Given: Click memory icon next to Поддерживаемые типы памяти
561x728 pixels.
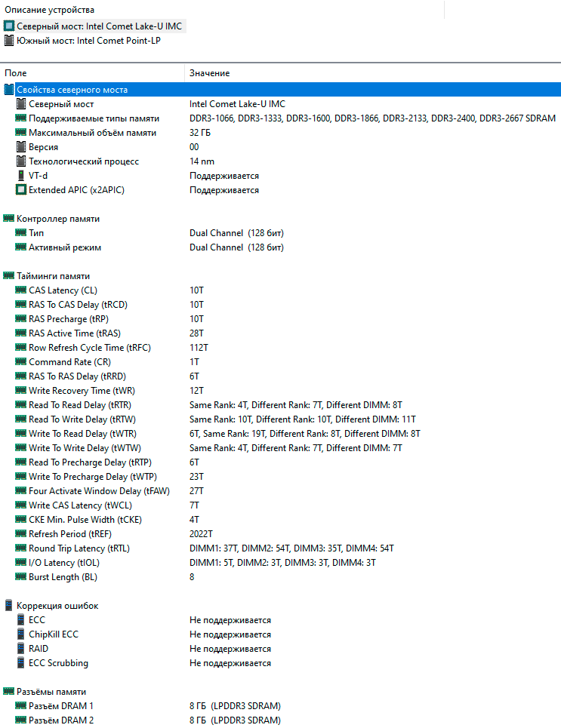Looking at the screenshot, I should coord(20,118).
